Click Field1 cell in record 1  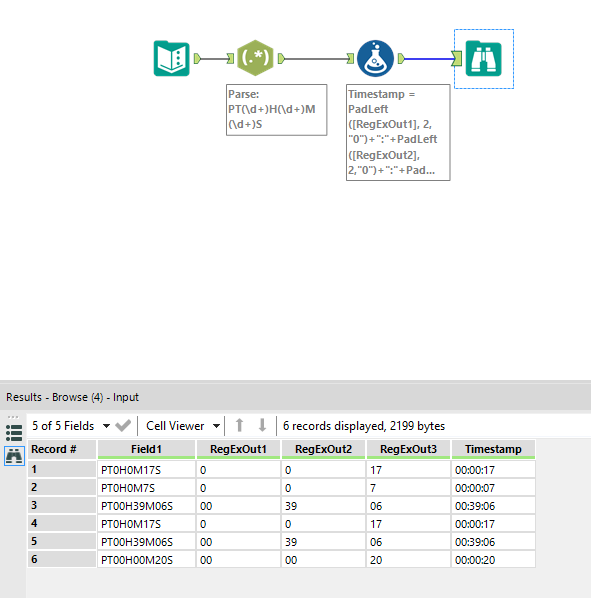pyautogui.click(x=146, y=470)
